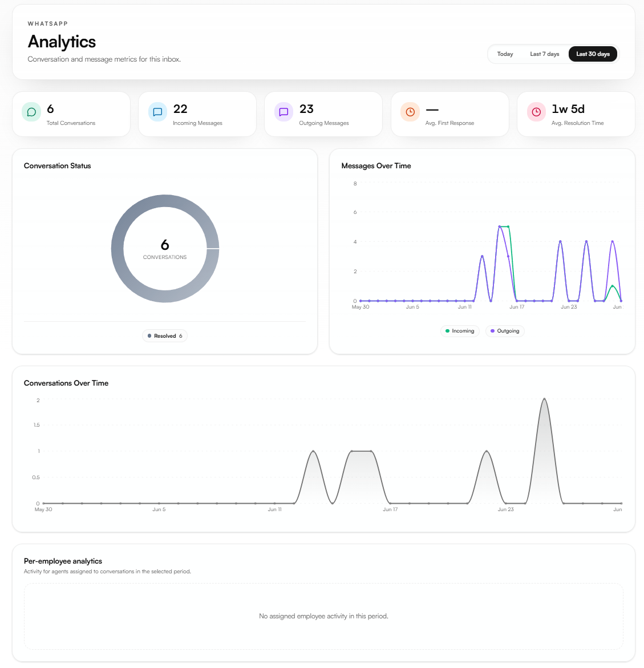Toggle the Incoming series in chart legend
644x668 pixels.
[x=460, y=331]
